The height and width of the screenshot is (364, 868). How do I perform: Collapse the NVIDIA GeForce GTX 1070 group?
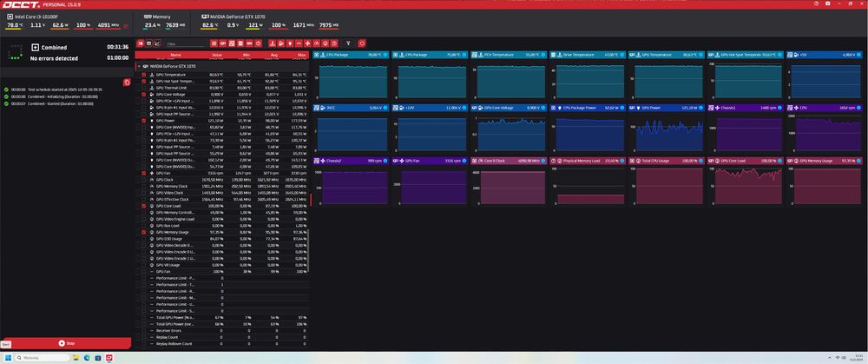138,66
